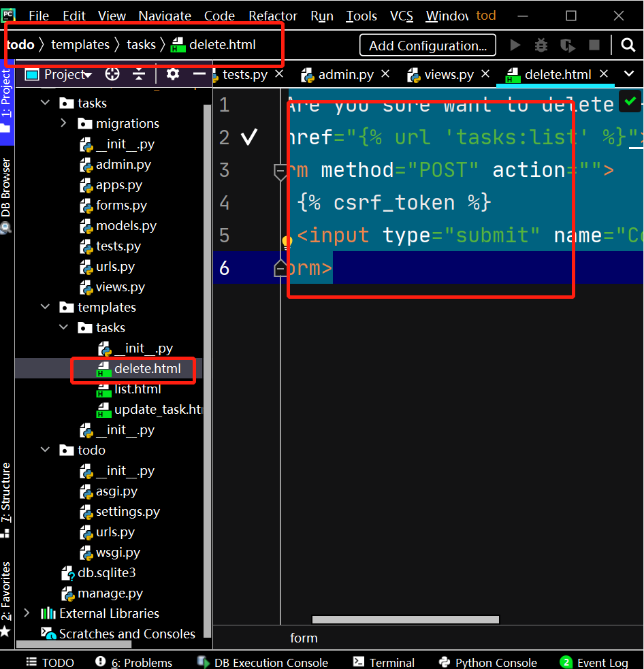This screenshot has height=669, width=644.
Task: Open Python Console tool window
Action: tap(488, 662)
